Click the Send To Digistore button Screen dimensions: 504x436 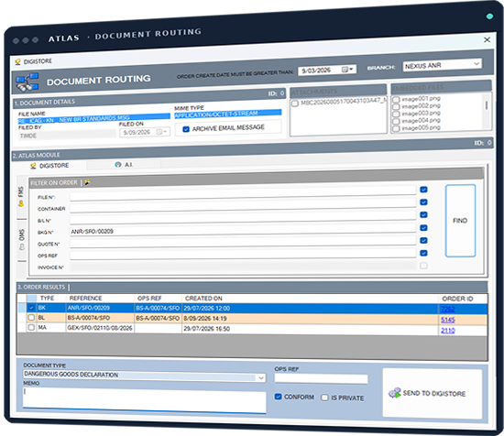point(433,393)
